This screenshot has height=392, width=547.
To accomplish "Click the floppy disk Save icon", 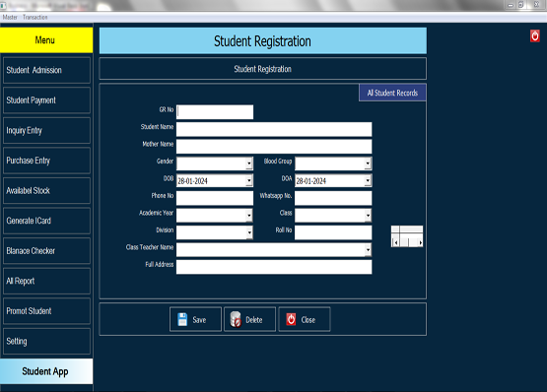I will [x=182, y=319].
